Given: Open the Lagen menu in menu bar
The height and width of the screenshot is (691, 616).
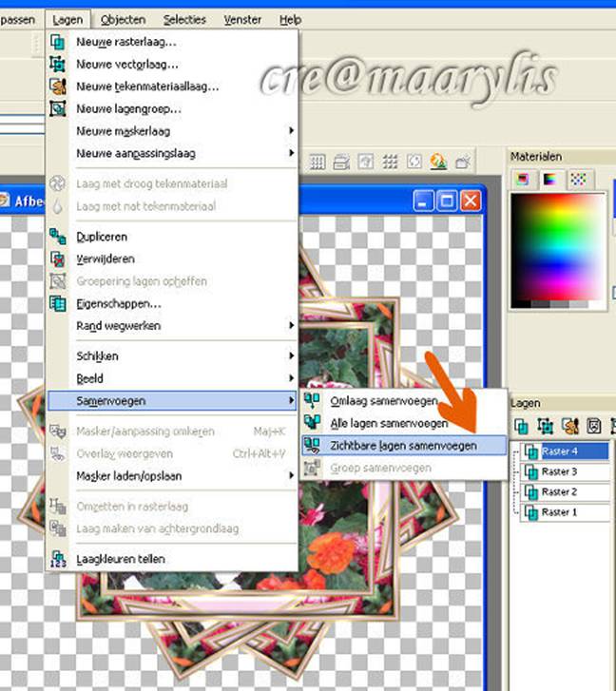Looking at the screenshot, I should (x=67, y=20).
